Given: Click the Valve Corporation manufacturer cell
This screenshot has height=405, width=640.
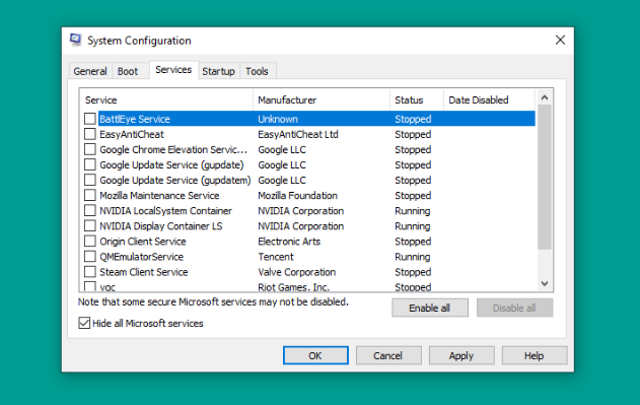Looking at the screenshot, I should coord(297,272).
